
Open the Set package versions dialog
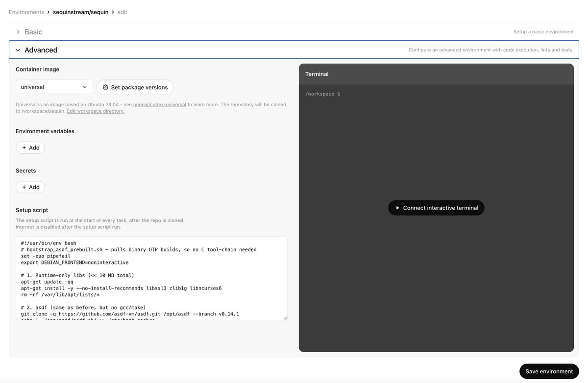click(x=135, y=87)
